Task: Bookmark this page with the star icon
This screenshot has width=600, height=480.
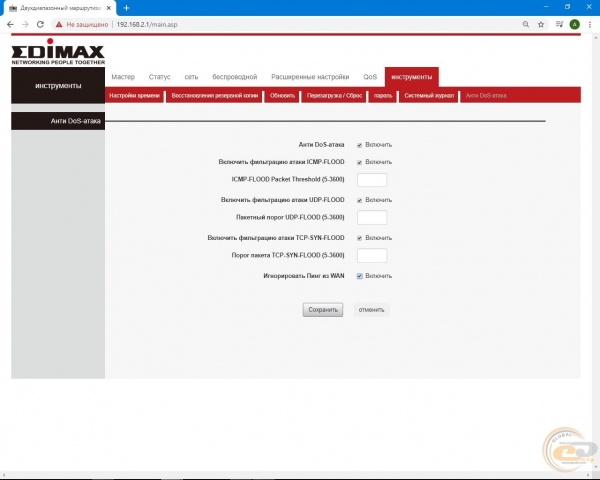Action: coord(541,24)
